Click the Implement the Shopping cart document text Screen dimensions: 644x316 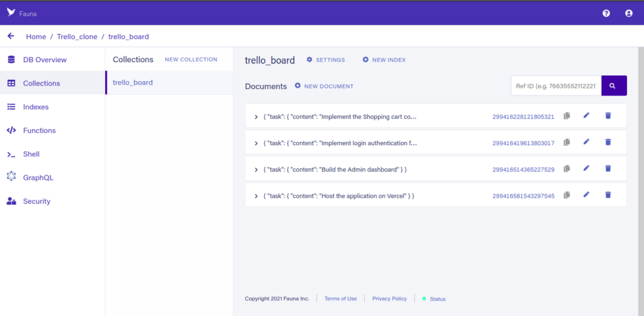pyautogui.click(x=340, y=117)
